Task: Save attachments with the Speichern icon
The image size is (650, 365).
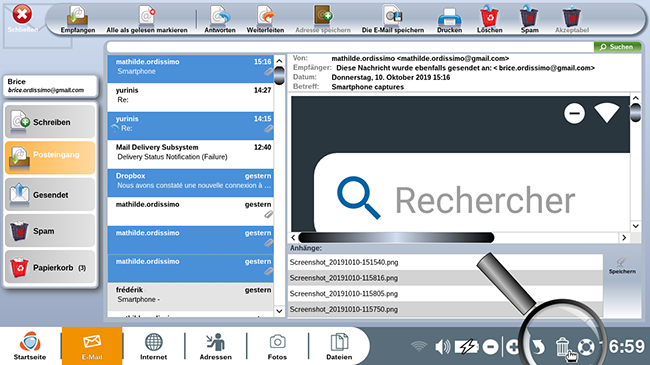Action: 622,265
